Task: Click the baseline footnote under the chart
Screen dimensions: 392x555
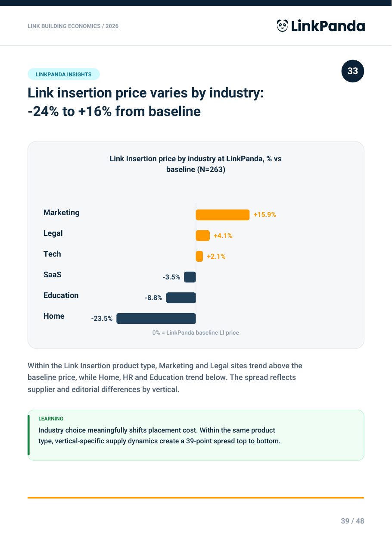Action: [x=196, y=333]
